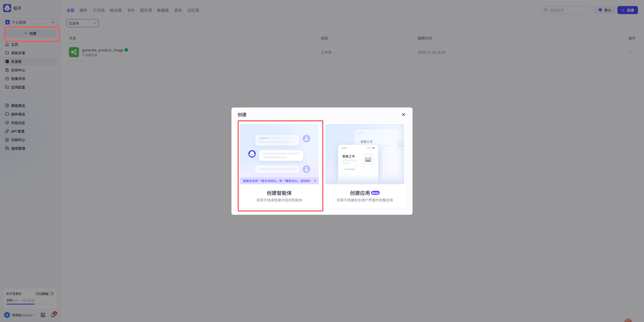Click the Coze logo icon

tap(7, 8)
